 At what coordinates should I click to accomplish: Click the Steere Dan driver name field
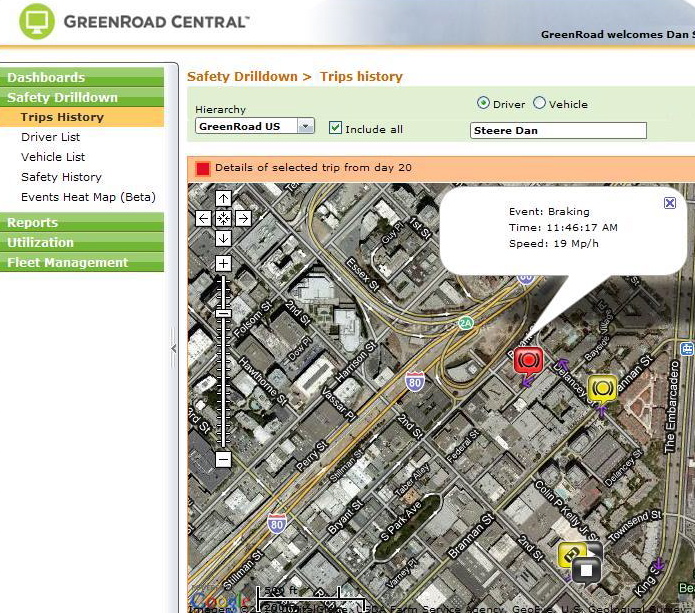click(558, 131)
